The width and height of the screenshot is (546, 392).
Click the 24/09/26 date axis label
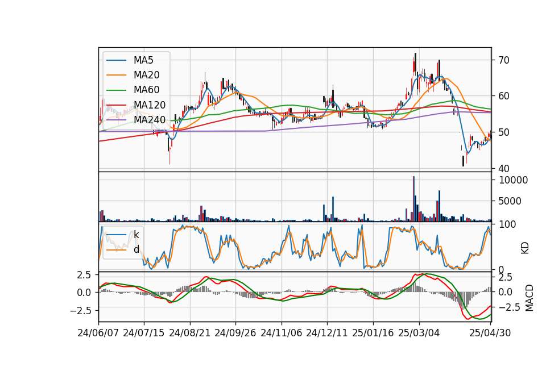click(x=235, y=333)
